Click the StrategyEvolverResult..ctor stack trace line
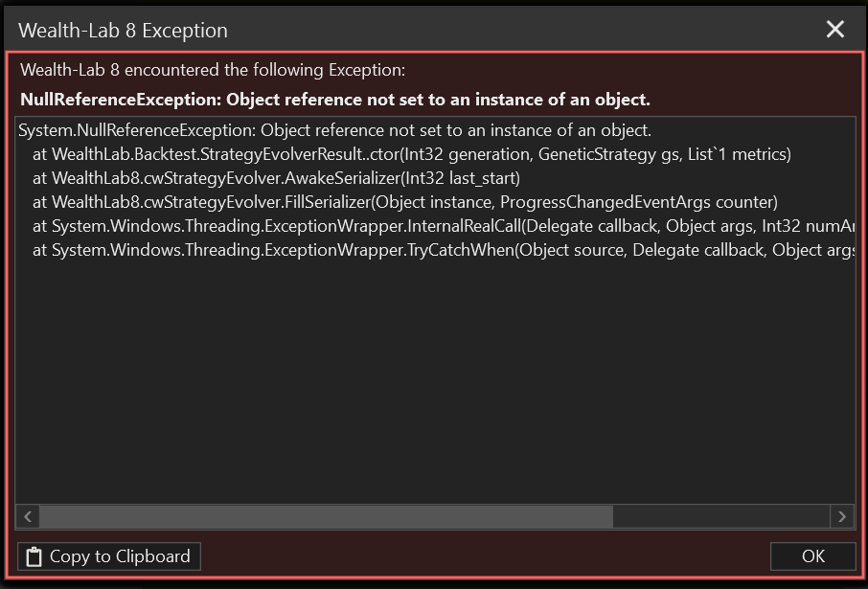Screen dimensions: 868x589 coord(412,154)
